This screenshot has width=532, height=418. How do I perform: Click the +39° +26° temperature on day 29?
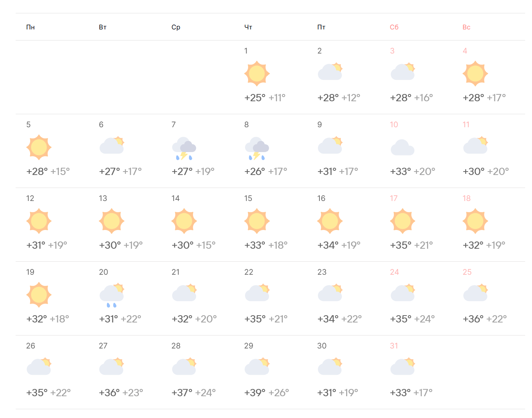point(267,392)
